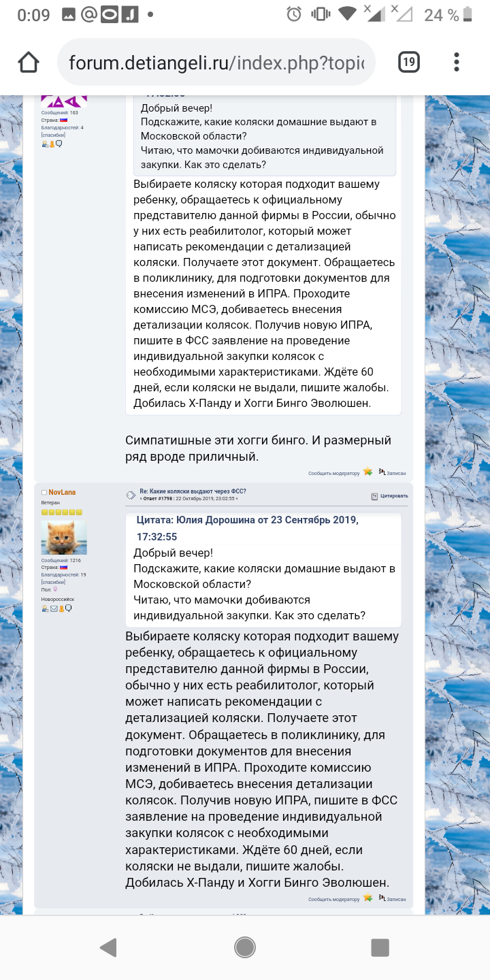The image size is (490, 980).
Task: Click the gender icon next to 'Пол:'
Action: point(55,589)
